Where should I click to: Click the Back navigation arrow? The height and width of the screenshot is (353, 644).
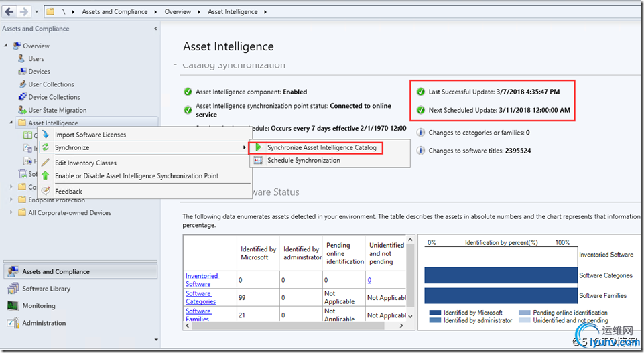click(9, 11)
